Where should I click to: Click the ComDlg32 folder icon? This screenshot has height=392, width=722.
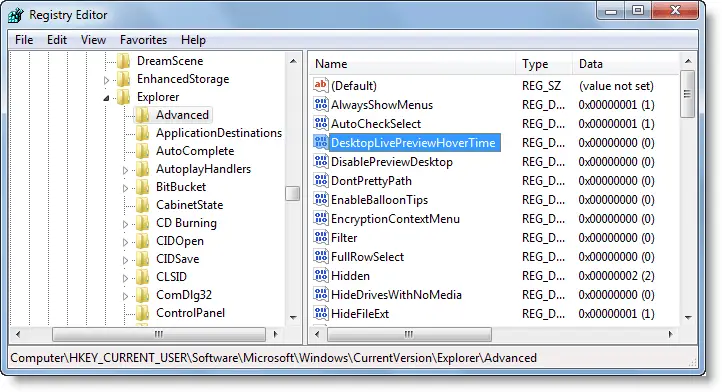[142, 294]
